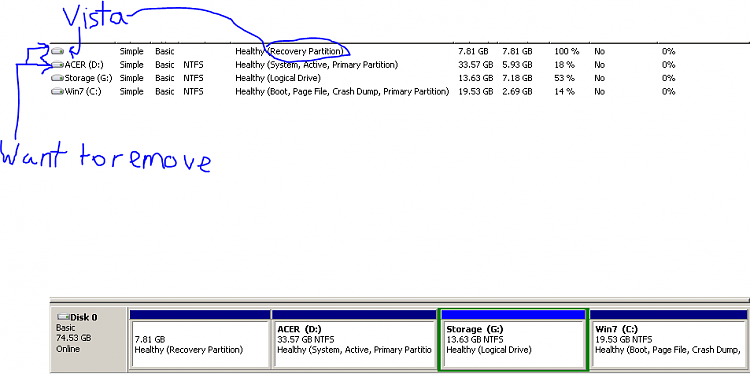Click 'Healthy (Boot, Page File, Crash Dump, Primary Partition)' status
This screenshot has height=374, width=750.
pos(342,91)
